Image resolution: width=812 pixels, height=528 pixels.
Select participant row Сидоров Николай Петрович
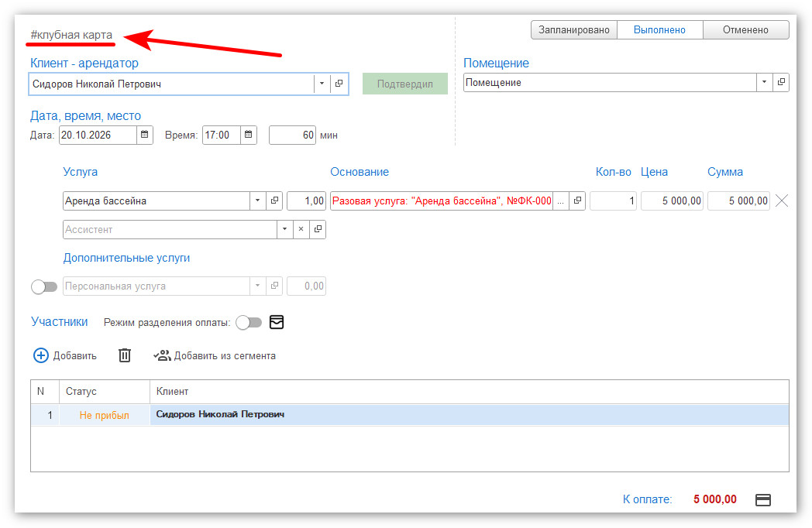(410, 415)
